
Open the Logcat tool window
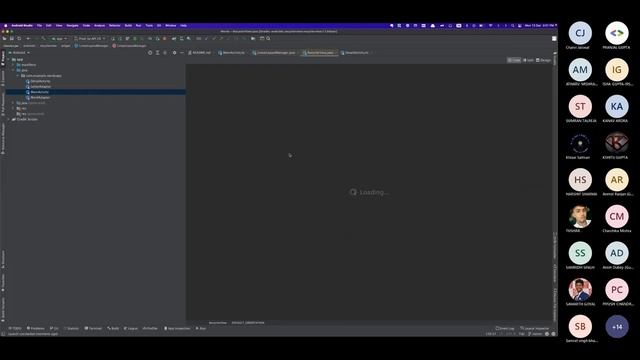coord(131,328)
